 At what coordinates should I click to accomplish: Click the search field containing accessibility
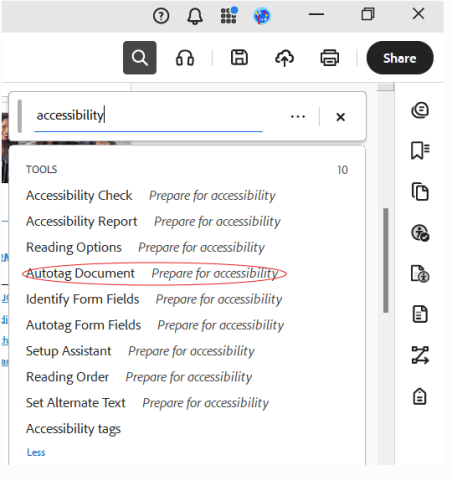148,115
